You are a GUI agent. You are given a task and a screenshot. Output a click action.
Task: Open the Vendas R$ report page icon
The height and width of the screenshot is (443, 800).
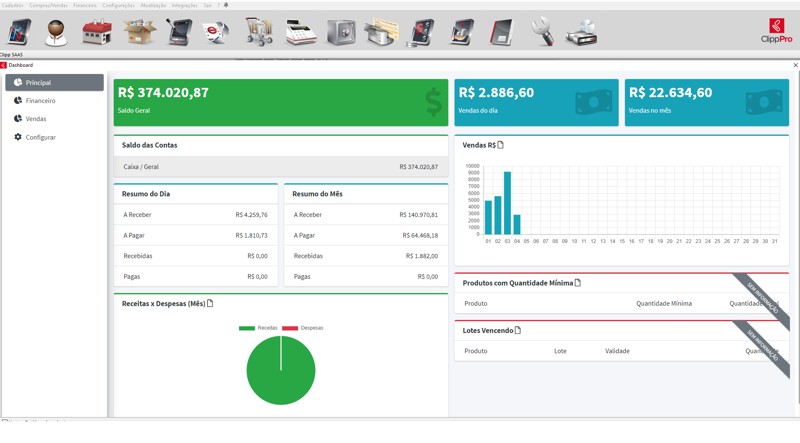tap(501, 145)
